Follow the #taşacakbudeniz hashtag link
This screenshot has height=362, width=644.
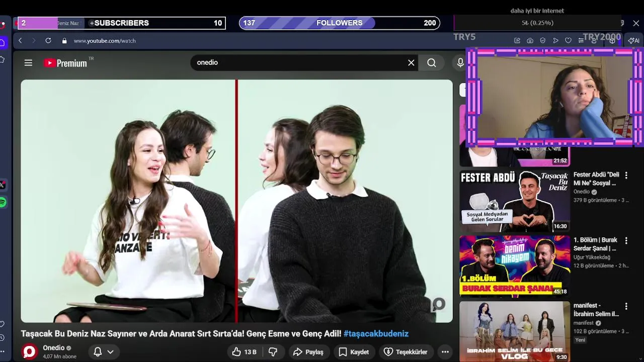376,334
